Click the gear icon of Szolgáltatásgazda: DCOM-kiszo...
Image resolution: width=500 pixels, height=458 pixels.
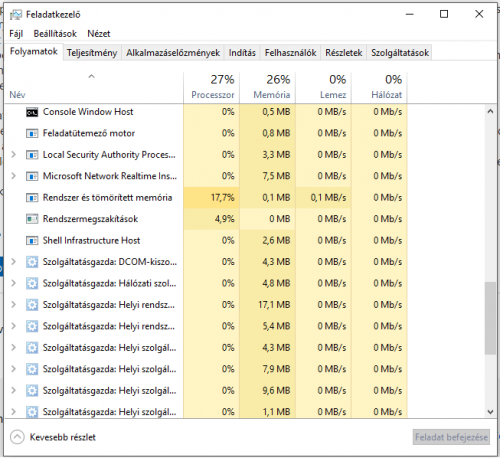(32, 262)
